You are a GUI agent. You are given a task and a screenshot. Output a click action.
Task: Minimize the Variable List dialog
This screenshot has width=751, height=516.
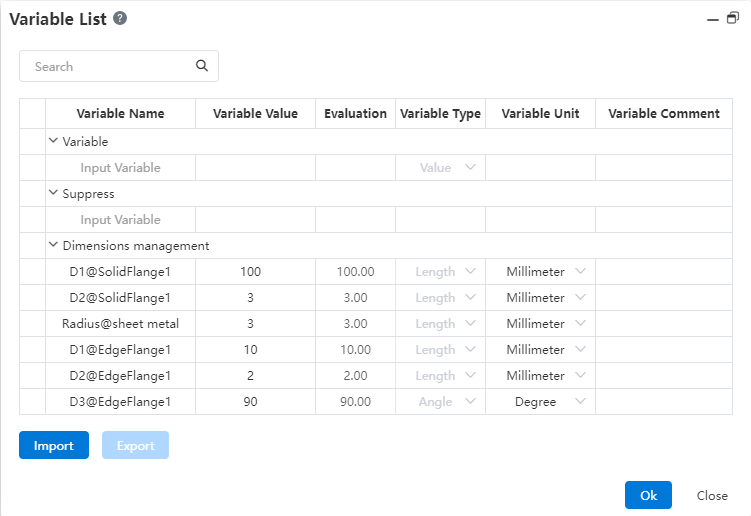[713, 20]
